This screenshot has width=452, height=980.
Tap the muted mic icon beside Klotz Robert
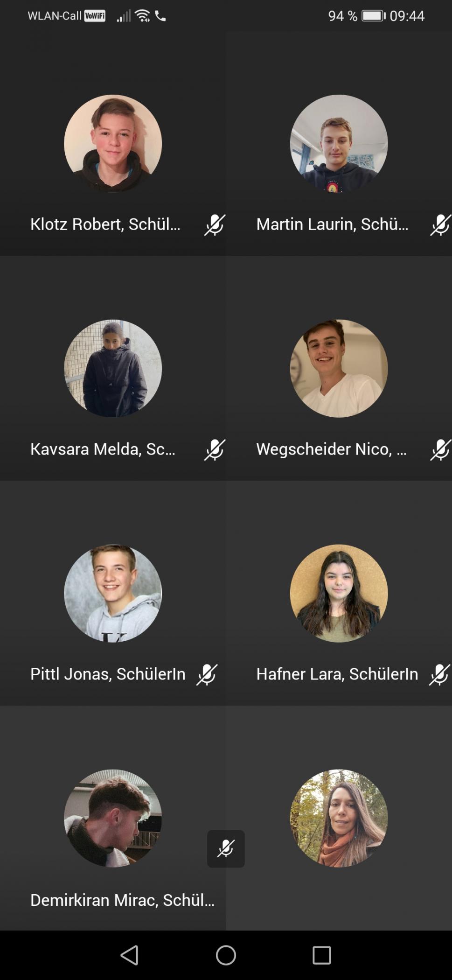pyautogui.click(x=215, y=225)
